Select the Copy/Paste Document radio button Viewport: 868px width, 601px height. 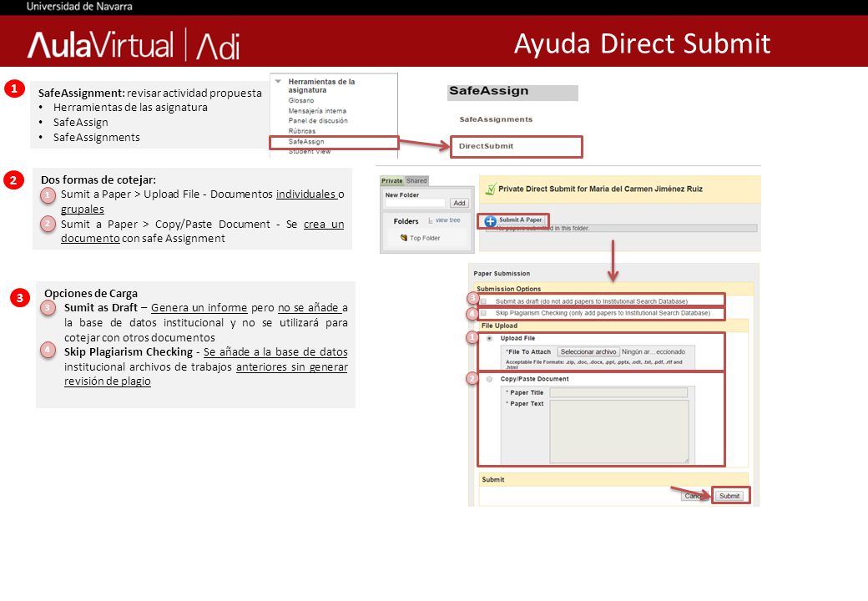pos(489,379)
